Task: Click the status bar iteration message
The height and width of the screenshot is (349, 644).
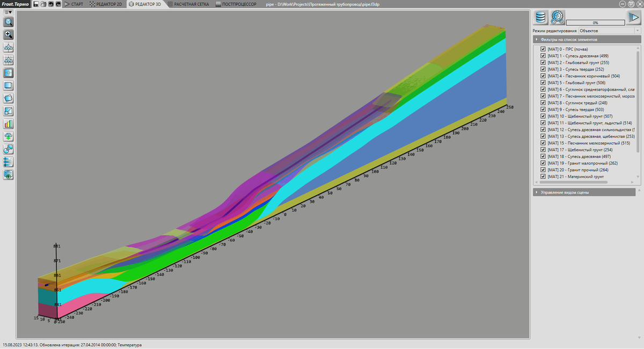Action: tap(72, 345)
